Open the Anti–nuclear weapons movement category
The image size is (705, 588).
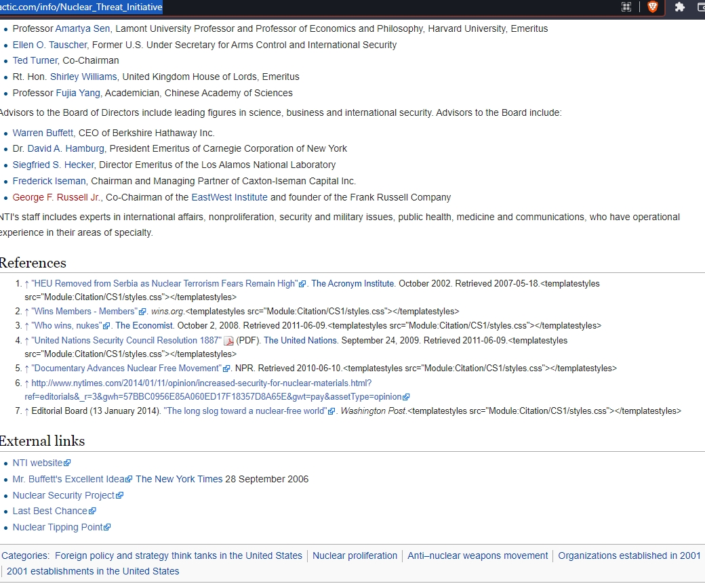coord(477,555)
